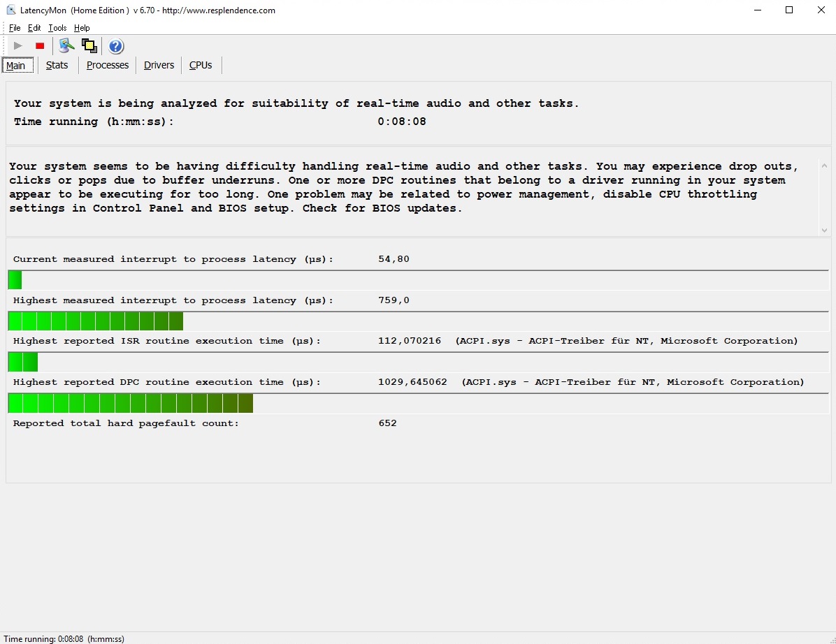The width and height of the screenshot is (836, 644).
Task: Click the LatencyMon title bar app icon
Action: click(x=10, y=10)
